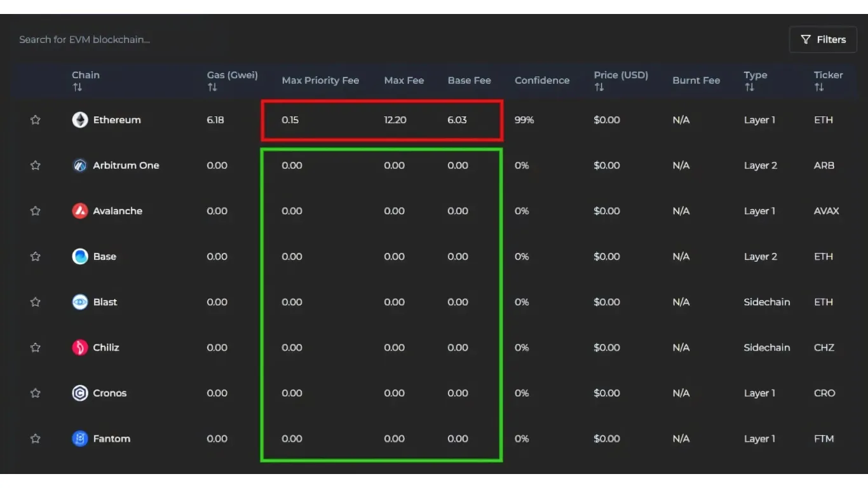
Task: Click the Burnt Fee column header
Action: click(696, 81)
